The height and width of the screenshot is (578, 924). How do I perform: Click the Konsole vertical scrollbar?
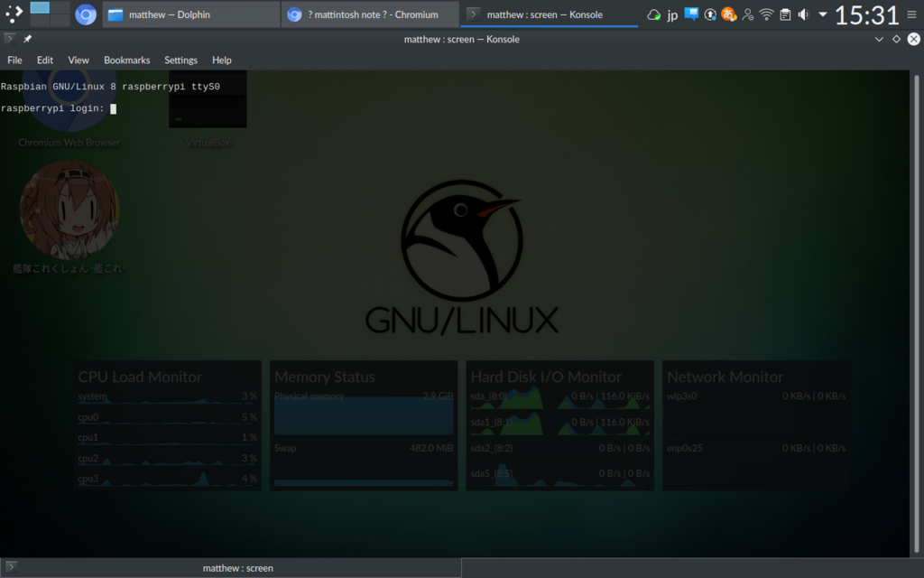(x=917, y=313)
